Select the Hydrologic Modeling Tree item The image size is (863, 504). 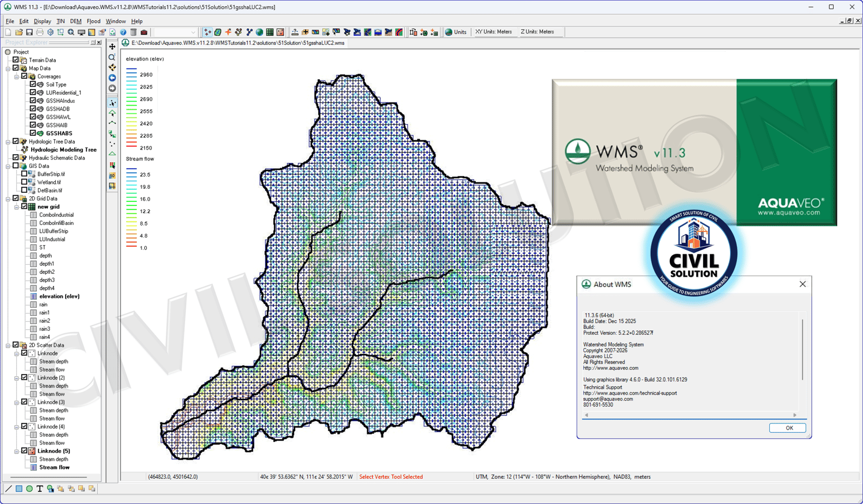[x=63, y=150]
